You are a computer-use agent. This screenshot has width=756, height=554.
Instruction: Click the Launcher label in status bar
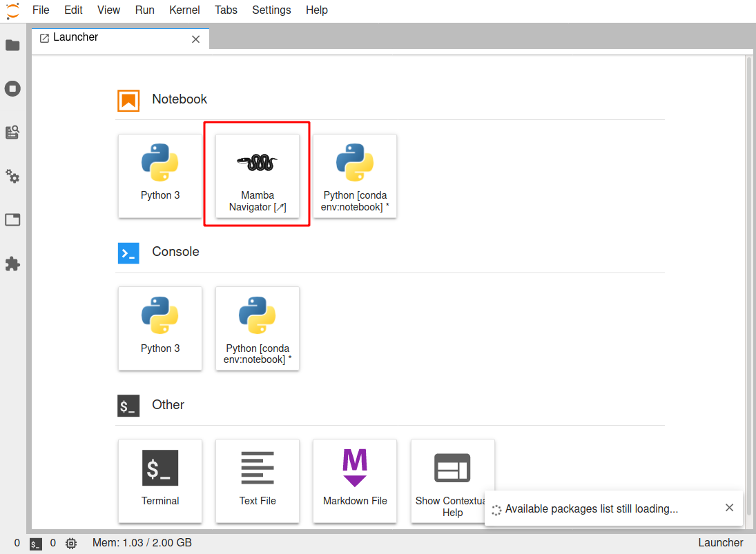point(721,543)
